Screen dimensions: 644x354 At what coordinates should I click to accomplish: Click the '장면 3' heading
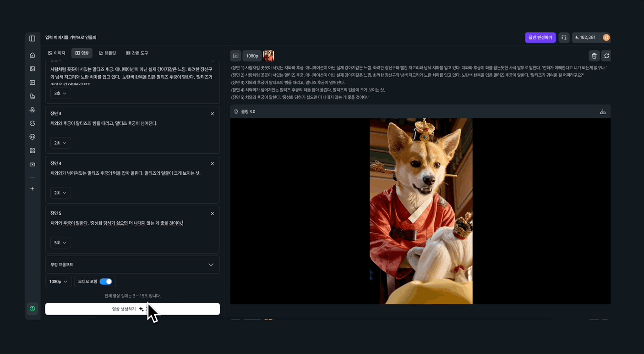pyautogui.click(x=56, y=114)
